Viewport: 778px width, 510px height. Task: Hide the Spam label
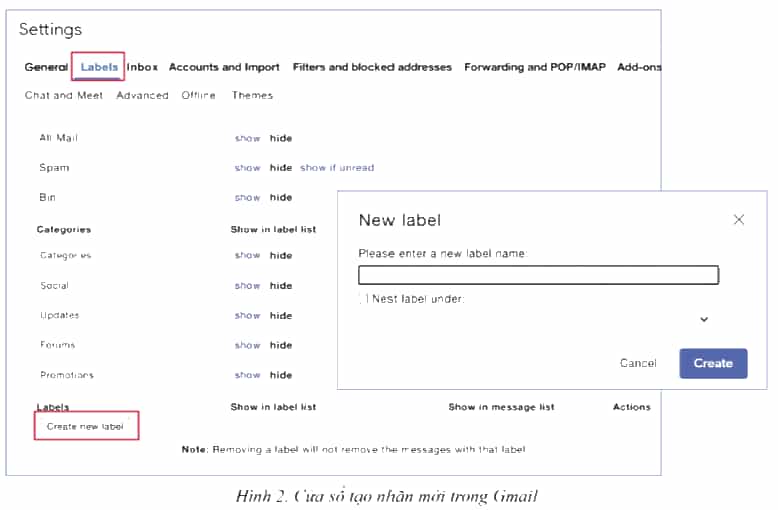(x=281, y=168)
